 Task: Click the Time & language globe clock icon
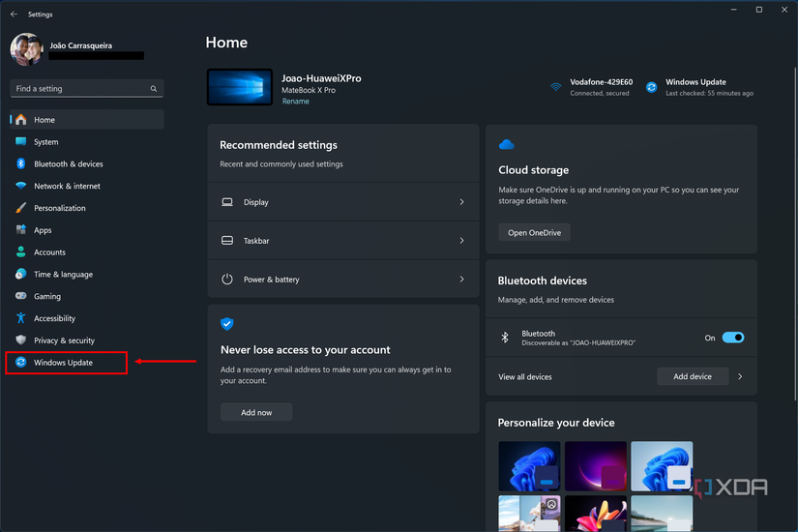pyautogui.click(x=21, y=274)
